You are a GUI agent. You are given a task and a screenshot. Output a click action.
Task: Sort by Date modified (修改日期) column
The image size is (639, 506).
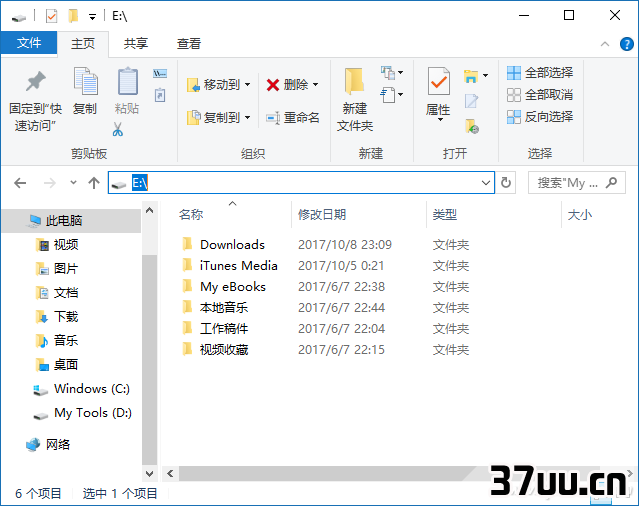[x=322, y=214]
